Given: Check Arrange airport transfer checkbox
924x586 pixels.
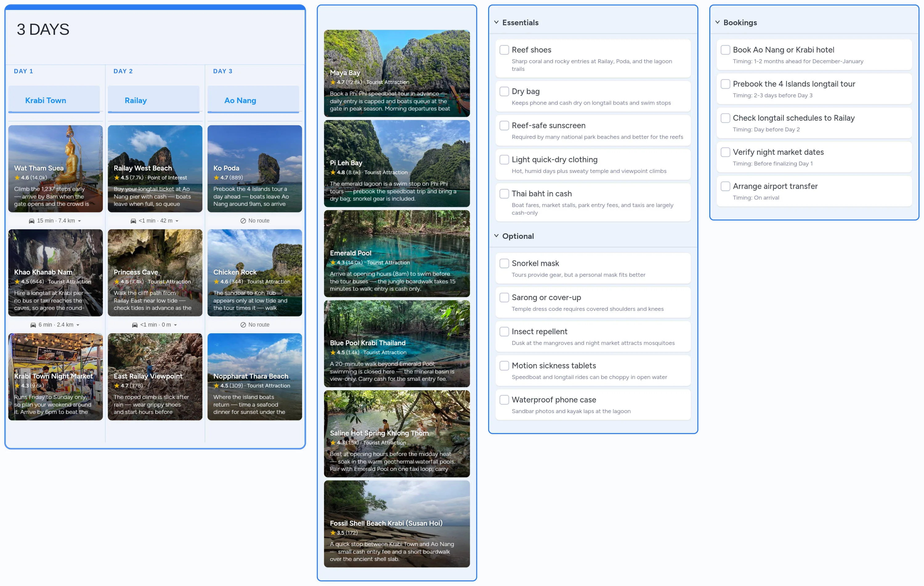Looking at the screenshot, I should point(725,187).
